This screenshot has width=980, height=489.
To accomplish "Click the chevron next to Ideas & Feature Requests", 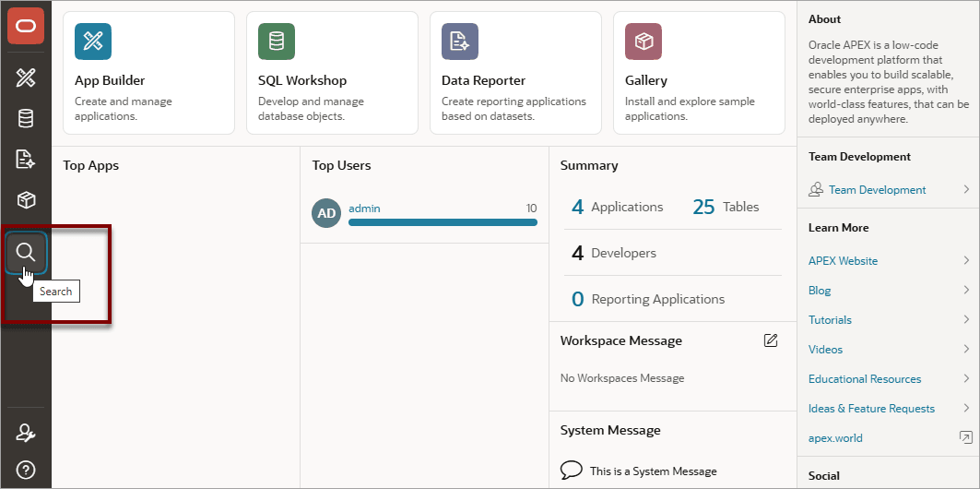I will point(966,408).
